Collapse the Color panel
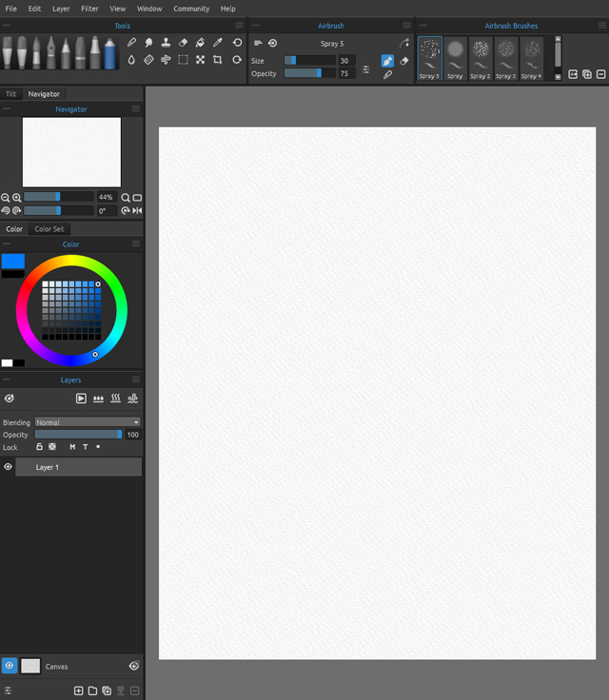This screenshot has height=700, width=609. (7, 243)
